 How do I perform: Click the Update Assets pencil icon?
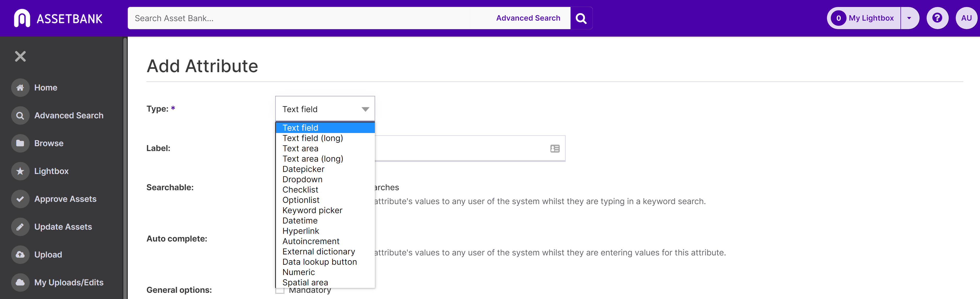[20, 227]
